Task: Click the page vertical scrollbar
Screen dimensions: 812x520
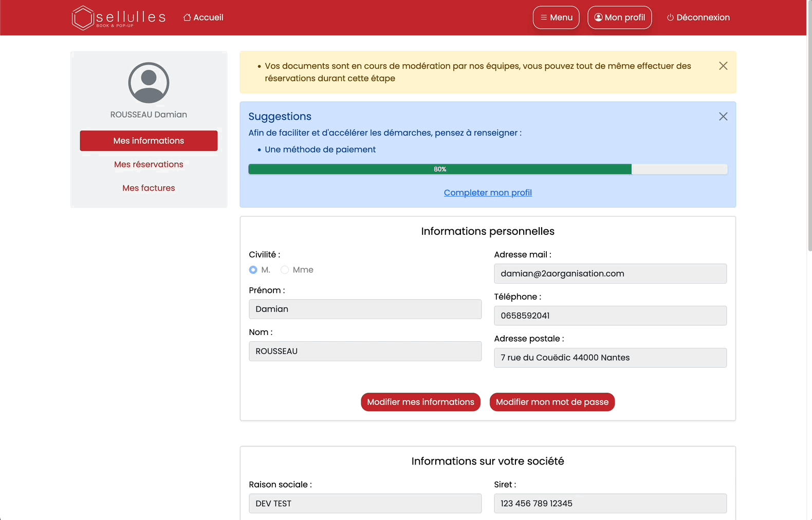Action: tap(809, 126)
